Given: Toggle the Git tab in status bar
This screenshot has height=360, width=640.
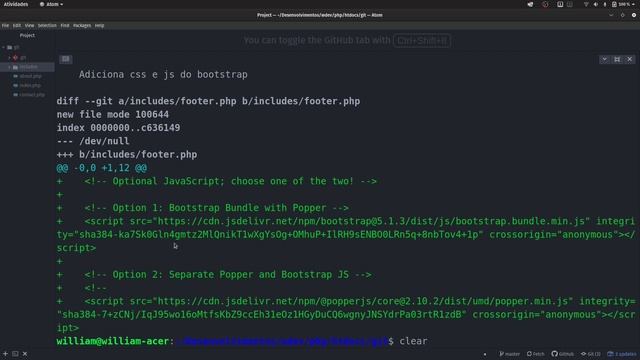Looking at the screenshot, I should click(591, 354).
